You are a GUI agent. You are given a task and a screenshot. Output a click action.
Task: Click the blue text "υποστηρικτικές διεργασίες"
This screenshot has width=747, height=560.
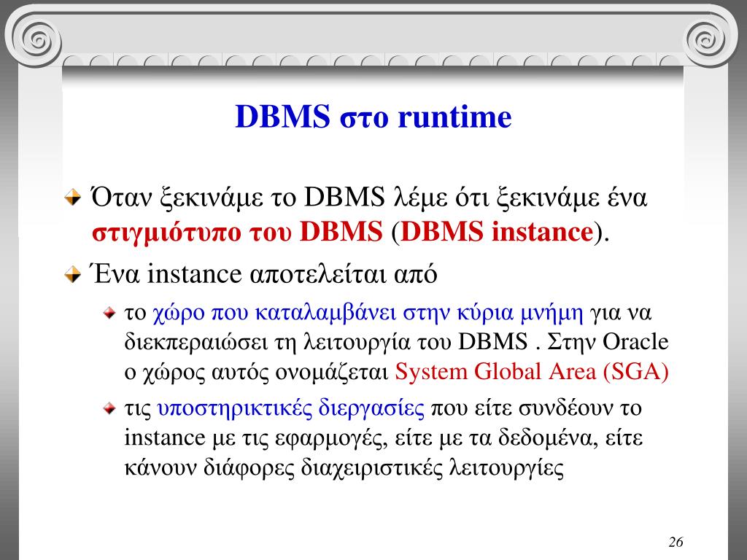(x=290, y=408)
